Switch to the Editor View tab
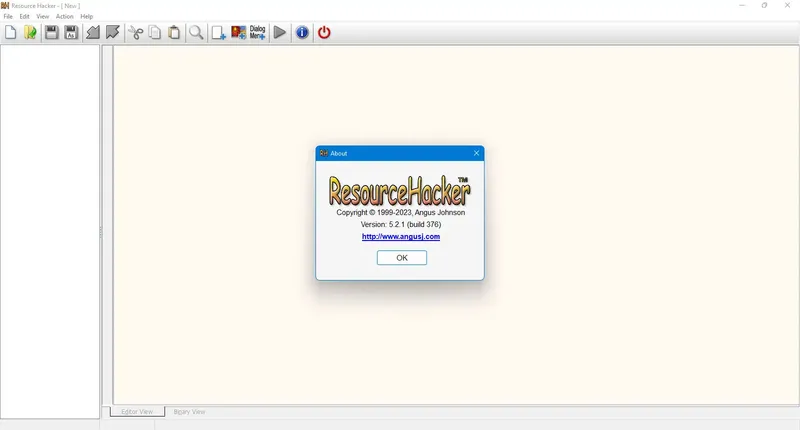This screenshot has height=430, width=800. pyautogui.click(x=137, y=412)
